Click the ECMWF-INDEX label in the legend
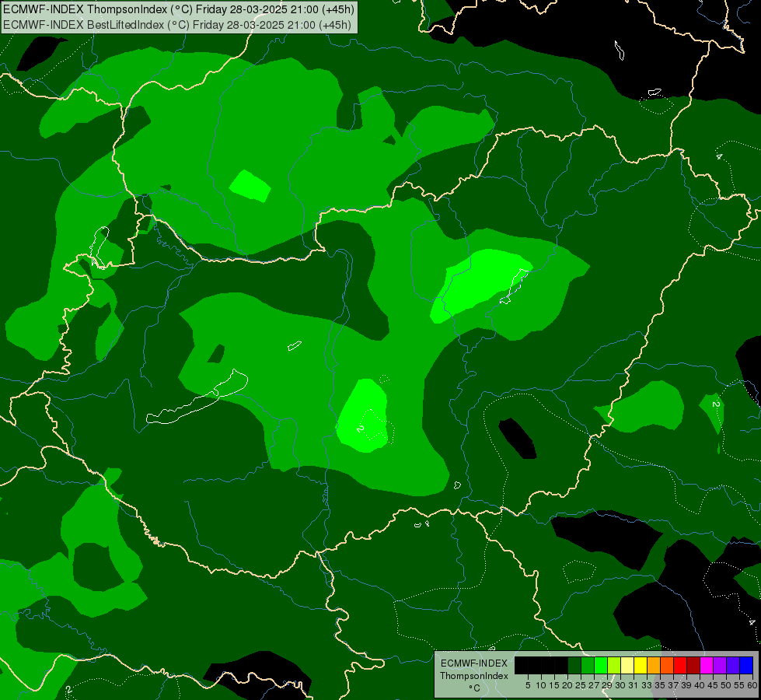The height and width of the screenshot is (700, 761). [474, 663]
